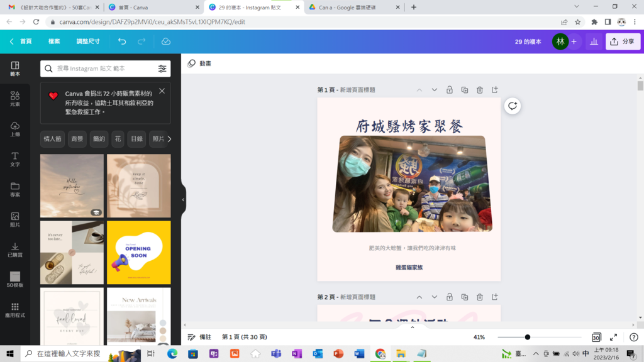Click the 41% zoom percentage
Image resolution: width=644 pixels, height=362 pixels.
tap(479, 337)
